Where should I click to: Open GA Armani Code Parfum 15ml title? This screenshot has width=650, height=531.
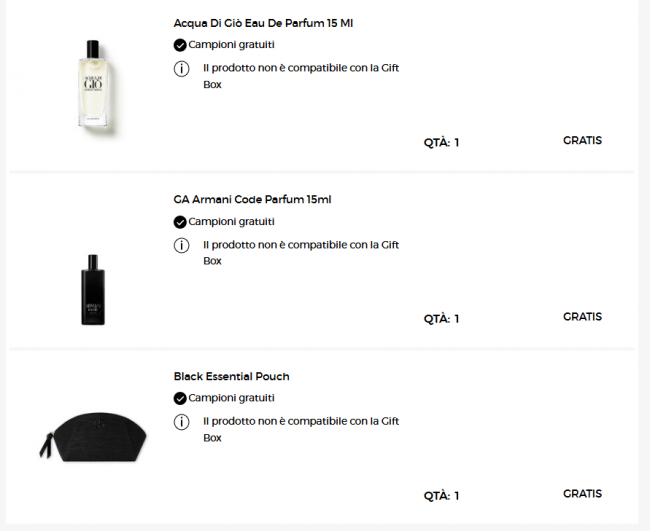coord(252,200)
